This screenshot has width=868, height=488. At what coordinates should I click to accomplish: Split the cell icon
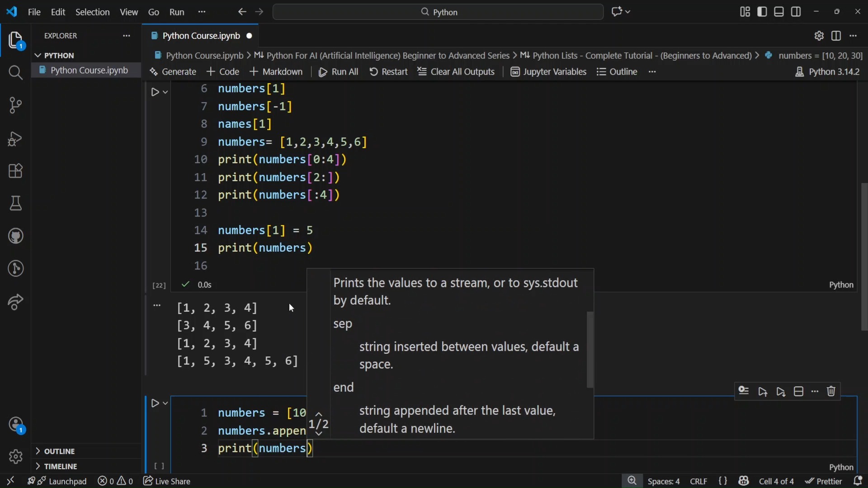(799, 392)
